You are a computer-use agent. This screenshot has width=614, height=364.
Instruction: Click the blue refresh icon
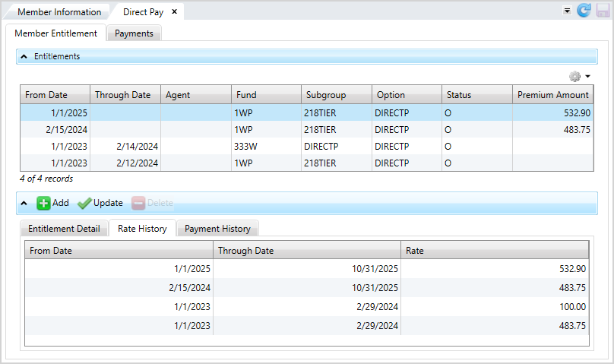click(x=583, y=11)
